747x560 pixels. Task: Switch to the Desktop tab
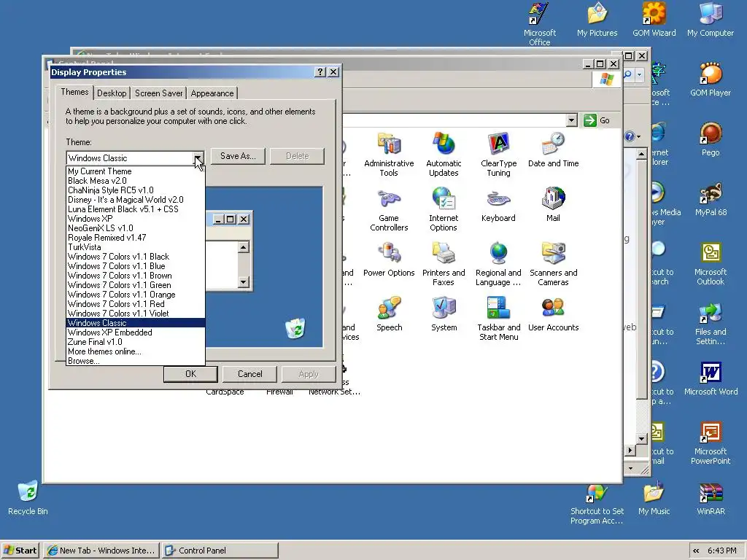click(x=112, y=93)
